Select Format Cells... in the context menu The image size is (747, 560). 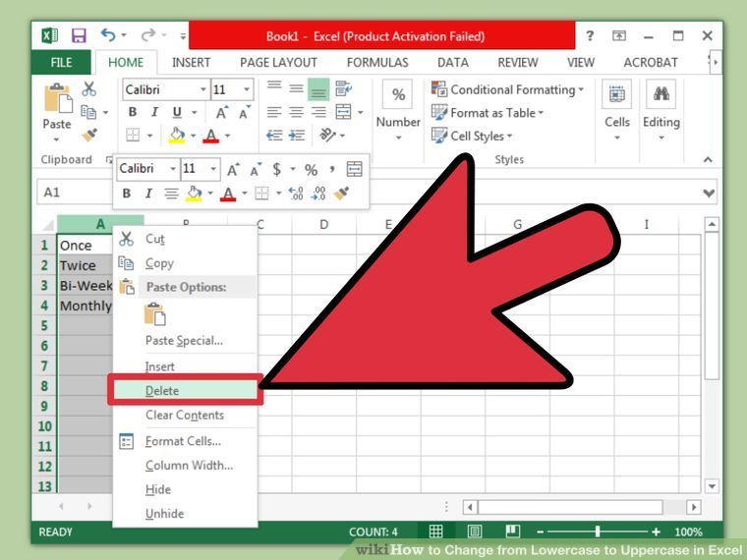coord(186,441)
